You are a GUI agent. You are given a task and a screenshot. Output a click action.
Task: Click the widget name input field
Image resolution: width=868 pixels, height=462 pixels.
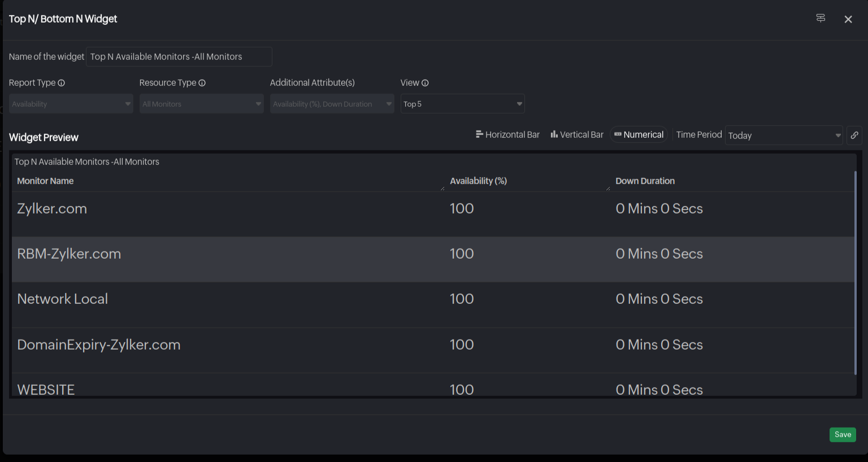179,56
